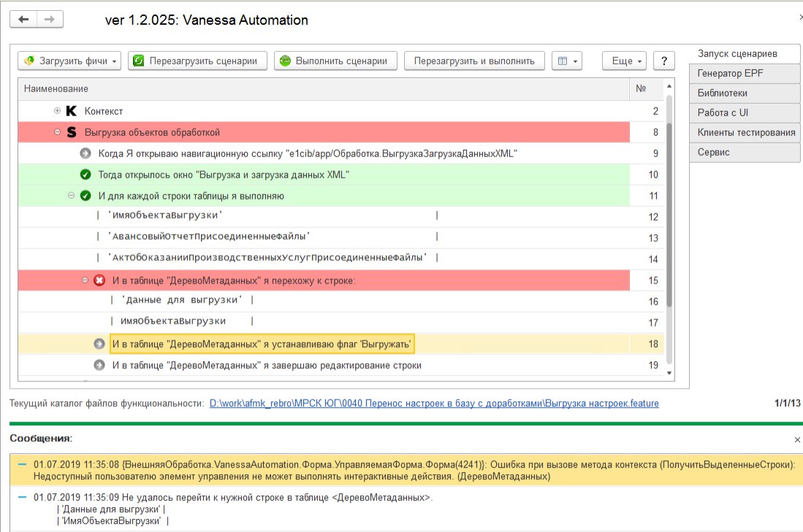The width and height of the screenshot is (803, 532).
Task: Click the question mark help button
Action: [664, 61]
